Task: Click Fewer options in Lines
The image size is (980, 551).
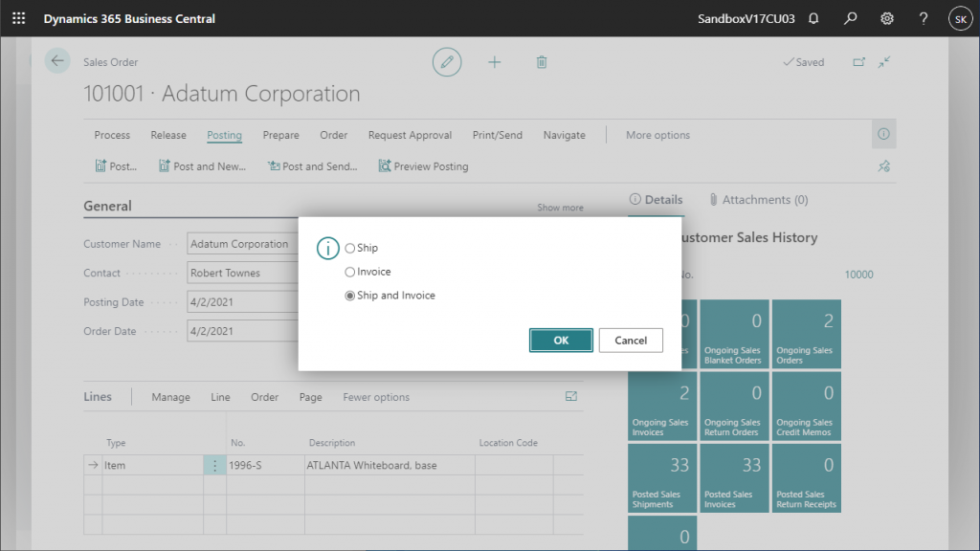Action: point(376,397)
